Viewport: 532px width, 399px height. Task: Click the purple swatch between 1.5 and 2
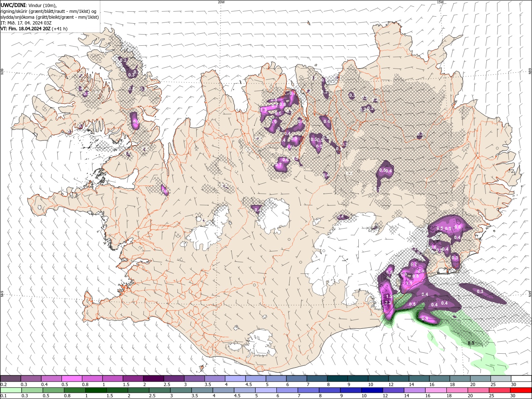(133, 379)
